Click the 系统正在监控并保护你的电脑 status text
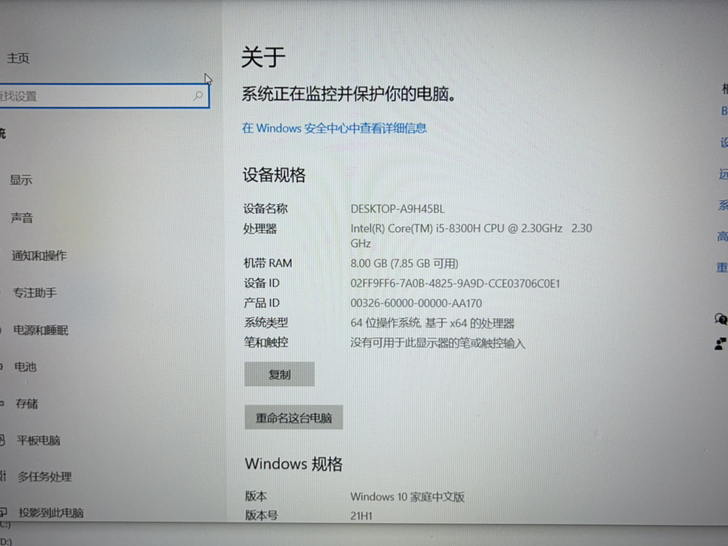This screenshot has width=728, height=546. coord(349,94)
